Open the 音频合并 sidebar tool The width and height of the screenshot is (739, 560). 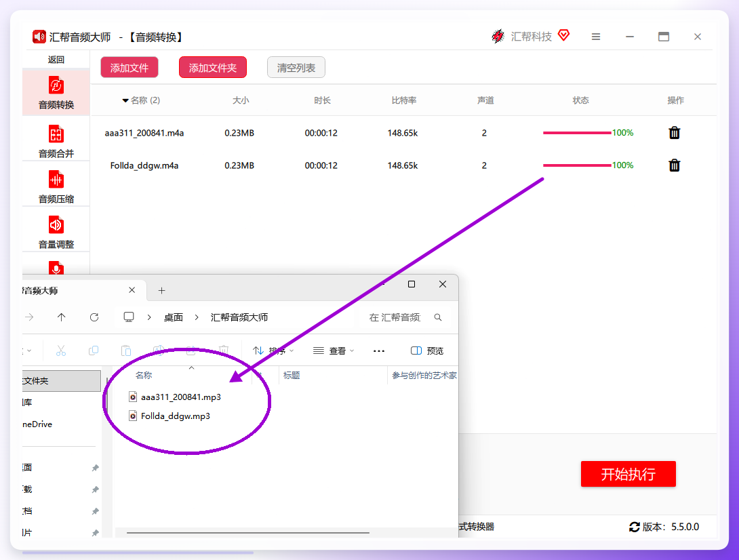(56, 141)
